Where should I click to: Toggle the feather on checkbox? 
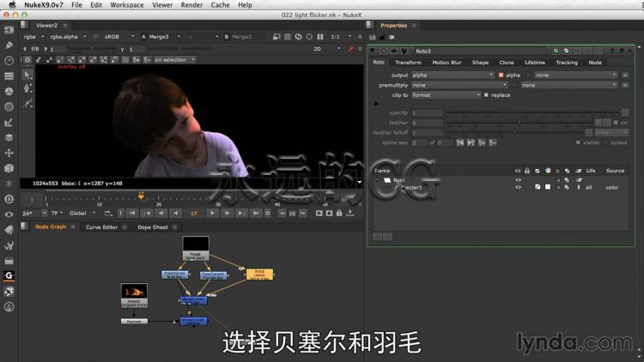616,123
